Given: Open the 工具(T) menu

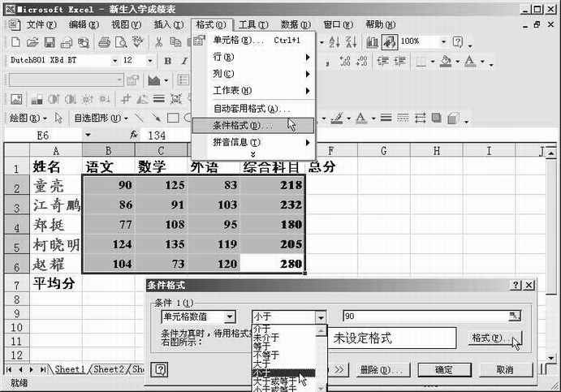Looking at the screenshot, I should point(253,24).
